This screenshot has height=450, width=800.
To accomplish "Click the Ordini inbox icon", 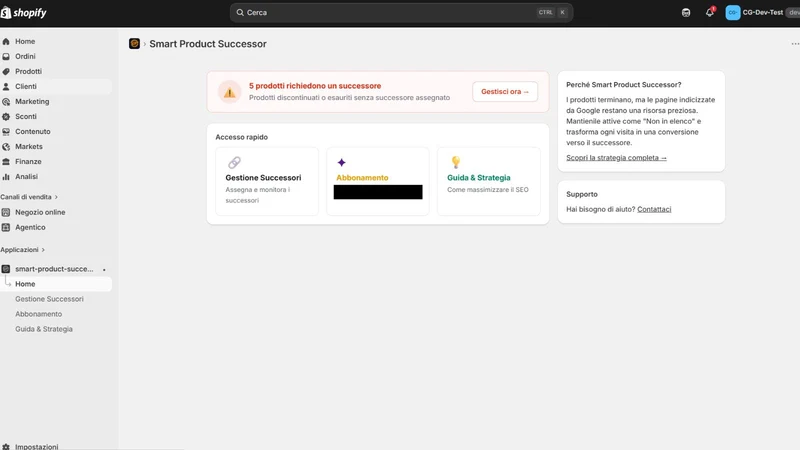I will [6, 57].
